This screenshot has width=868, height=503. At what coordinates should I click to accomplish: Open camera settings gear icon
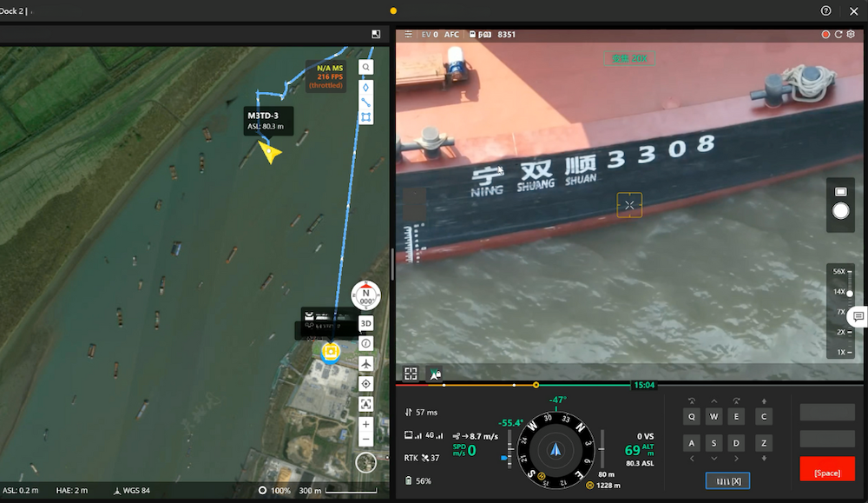point(851,35)
